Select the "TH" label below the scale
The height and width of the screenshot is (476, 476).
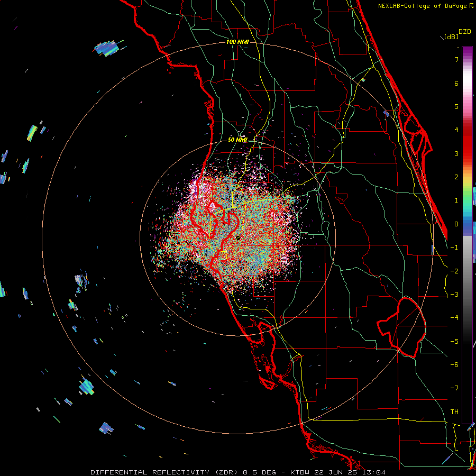(x=454, y=412)
